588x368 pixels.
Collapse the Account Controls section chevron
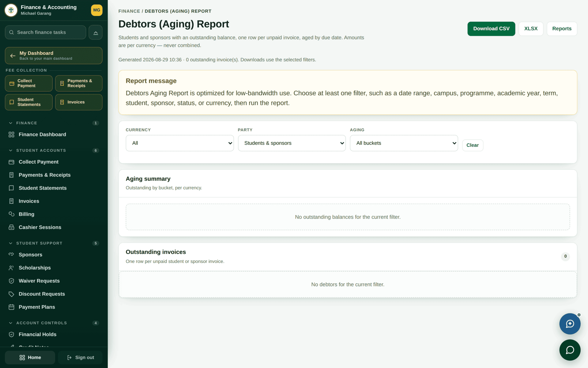point(11,323)
